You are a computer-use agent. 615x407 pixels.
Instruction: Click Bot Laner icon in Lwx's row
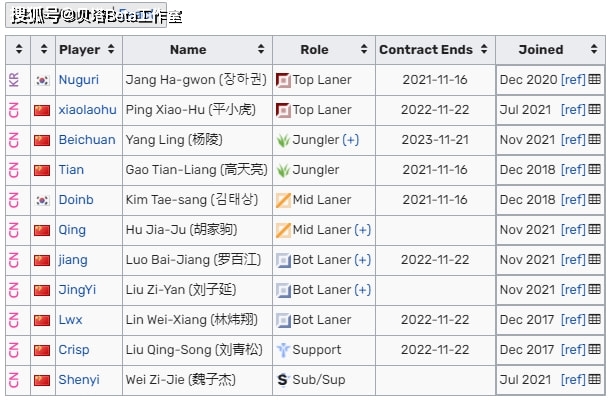[283, 320]
